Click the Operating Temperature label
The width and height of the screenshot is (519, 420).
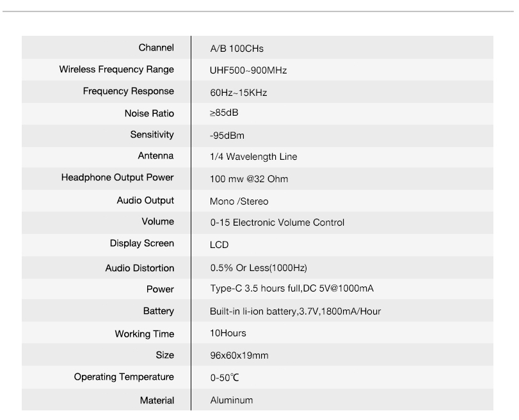click(x=124, y=377)
